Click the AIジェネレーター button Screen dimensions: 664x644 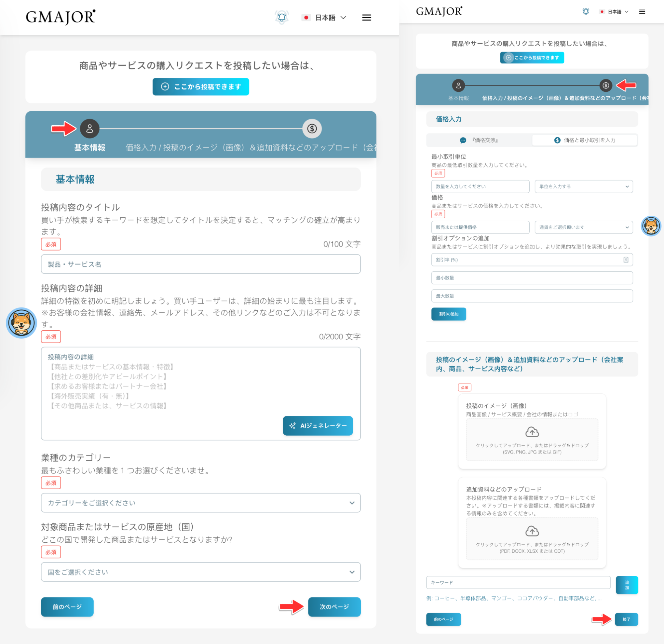pyautogui.click(x=318, y=426)
